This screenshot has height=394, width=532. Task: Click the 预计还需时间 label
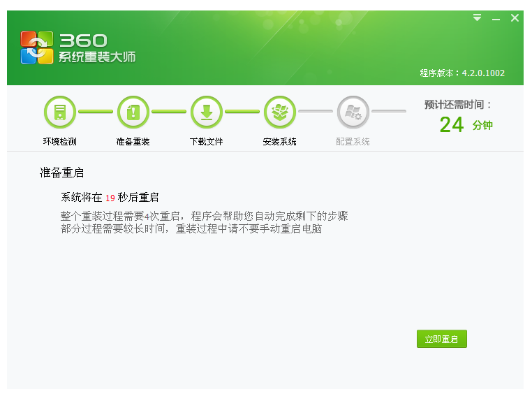click(x=459, y=105)
